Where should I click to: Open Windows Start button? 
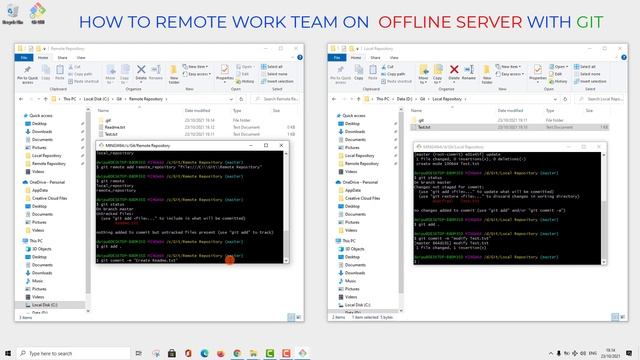pyautogui.click(x=8, y=353)
